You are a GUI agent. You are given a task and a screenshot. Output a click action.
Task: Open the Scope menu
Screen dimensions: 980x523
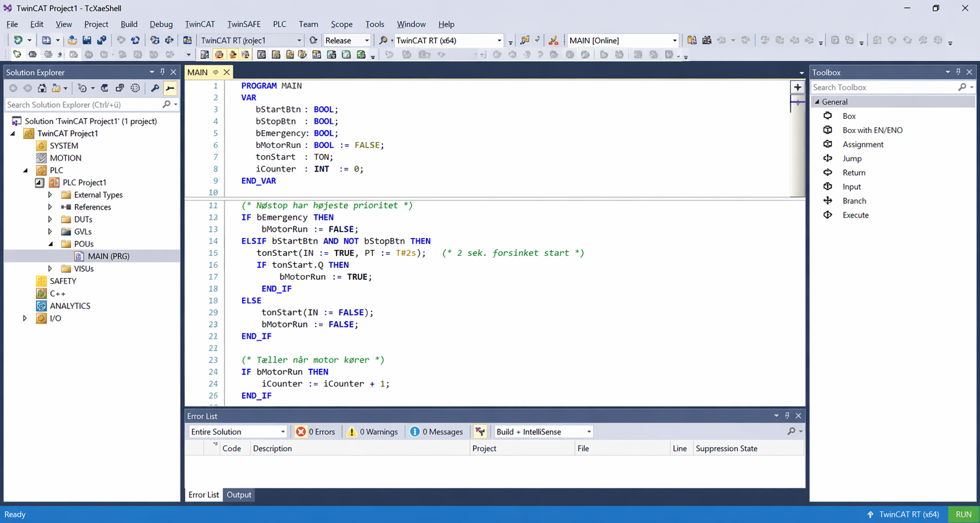click(x=341, y=24)
